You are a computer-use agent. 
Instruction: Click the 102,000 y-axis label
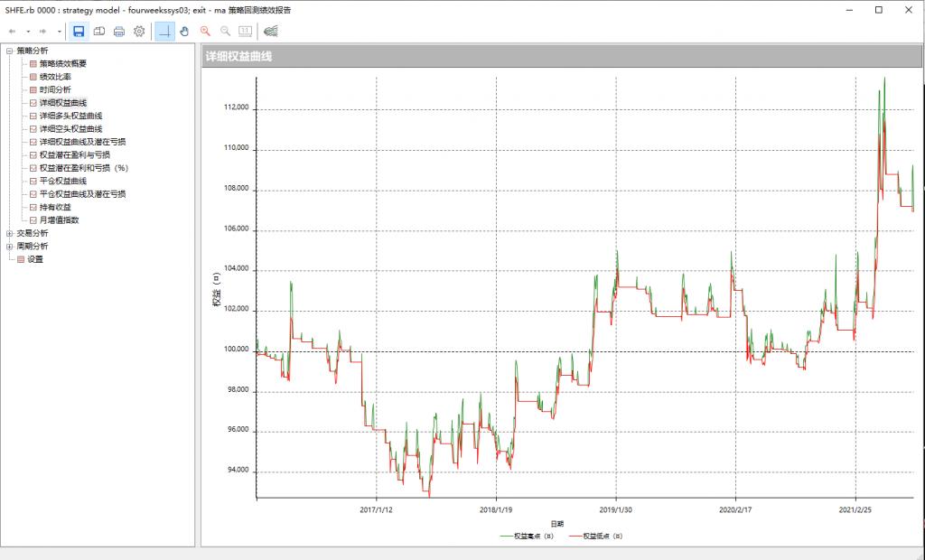[x=236, y=311]
